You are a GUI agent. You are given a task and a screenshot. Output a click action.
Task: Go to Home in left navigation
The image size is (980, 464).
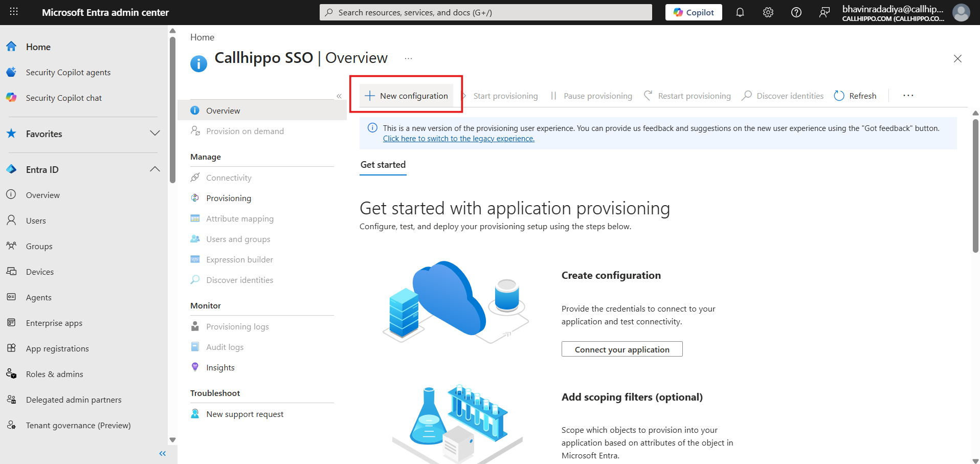pyautogui.click(x=38, y=47)
